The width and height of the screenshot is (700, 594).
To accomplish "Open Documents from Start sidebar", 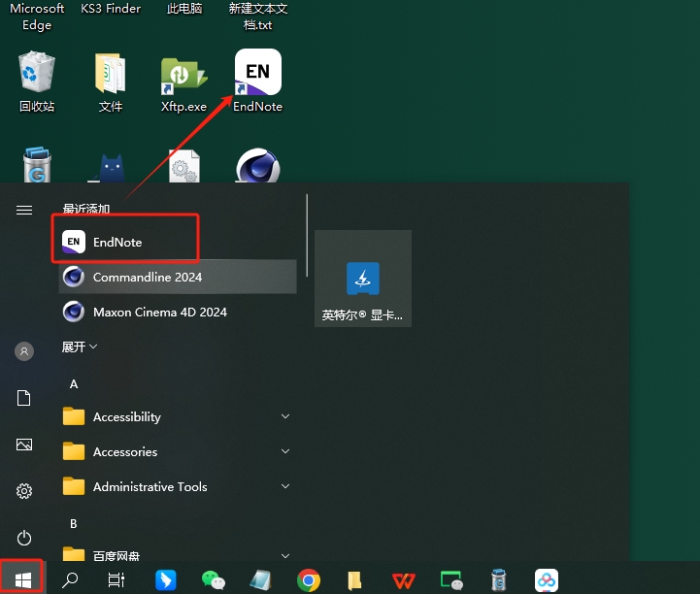I will point(24,398).
